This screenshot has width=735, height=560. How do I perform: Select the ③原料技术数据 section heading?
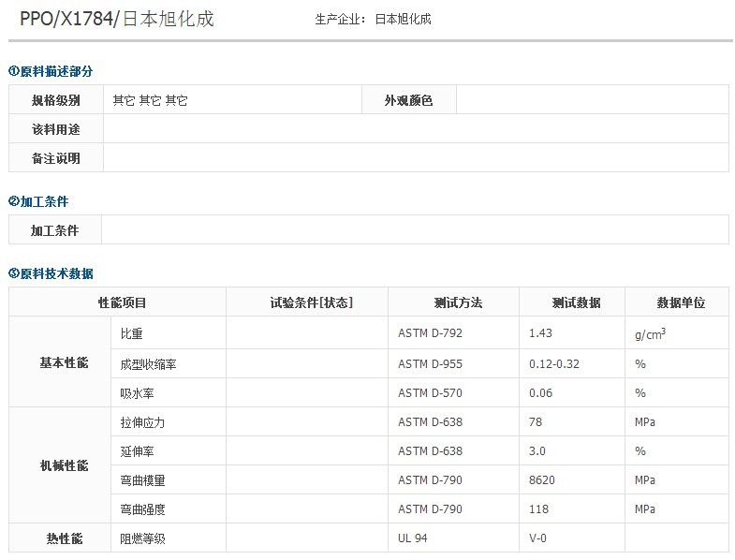(51, 273)
